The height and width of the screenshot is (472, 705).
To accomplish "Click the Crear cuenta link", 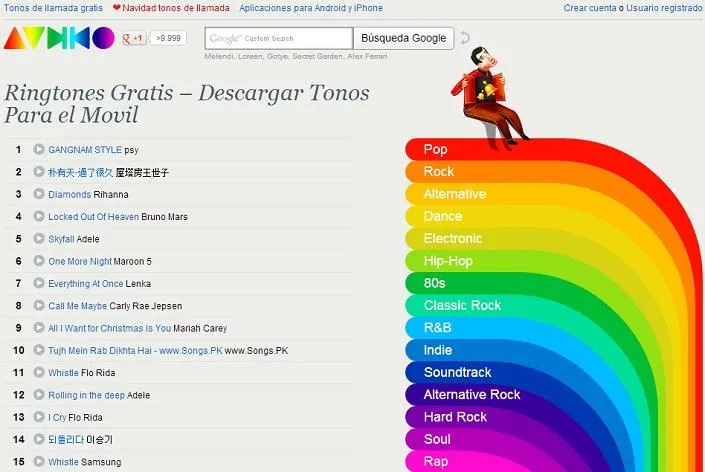I will pos(590,8).
